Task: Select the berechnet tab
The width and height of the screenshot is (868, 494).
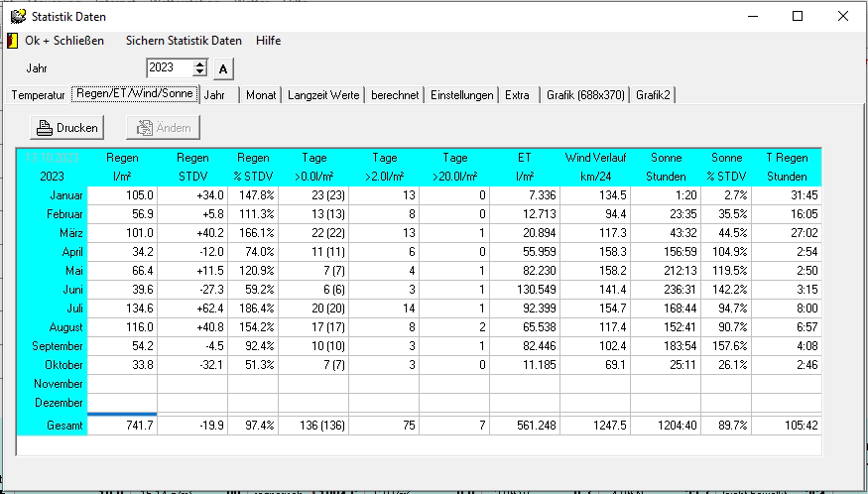Action: 395,95
